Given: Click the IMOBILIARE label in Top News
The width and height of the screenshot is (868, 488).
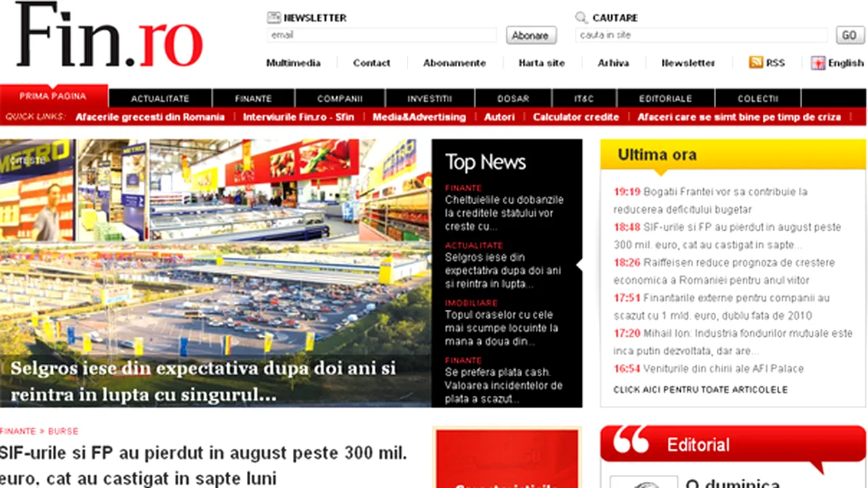Looking at the screenshot, I should click(471, 303).
